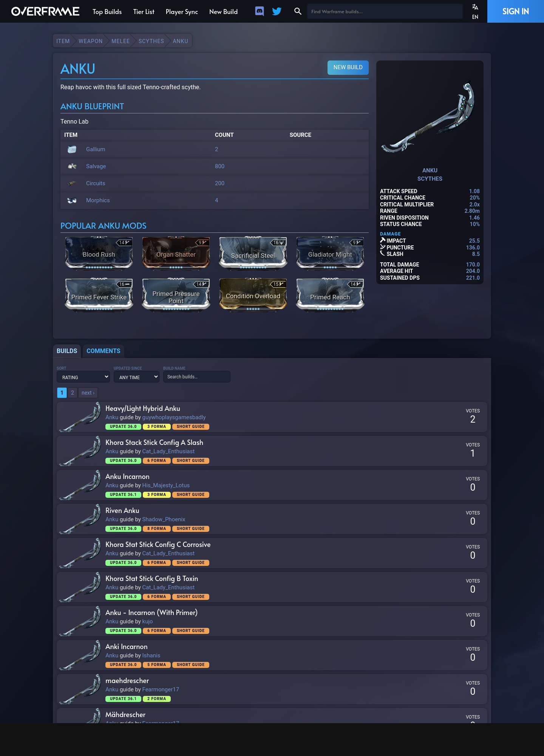This screenshot has width=544, height=756.
Task: Switch to the Builds tab
Action: pyautogui.click(x=67, y=351)
